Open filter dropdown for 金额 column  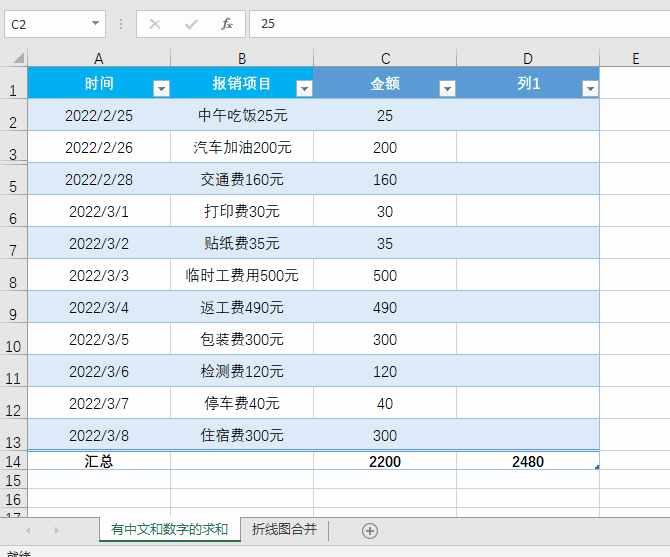pyautogui.click(x=447, y=88)
